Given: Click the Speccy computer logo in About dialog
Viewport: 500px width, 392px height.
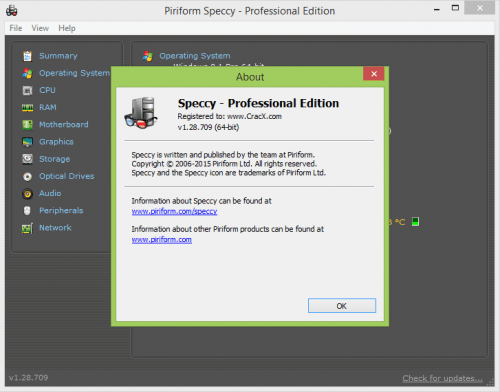Looking at the screenshot, I should (141, 113).
